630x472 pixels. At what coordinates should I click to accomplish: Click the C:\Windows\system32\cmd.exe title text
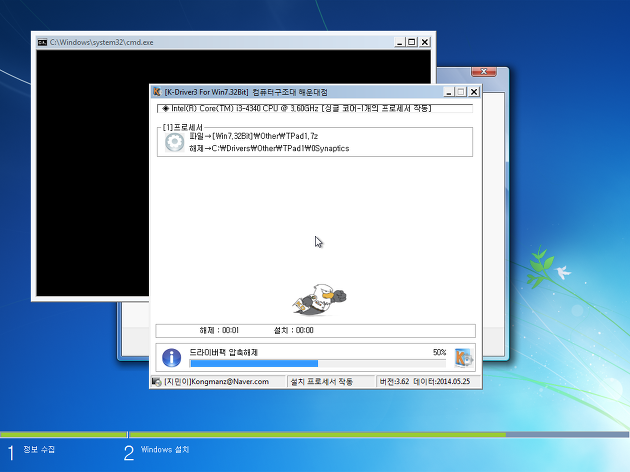[102, 42]
